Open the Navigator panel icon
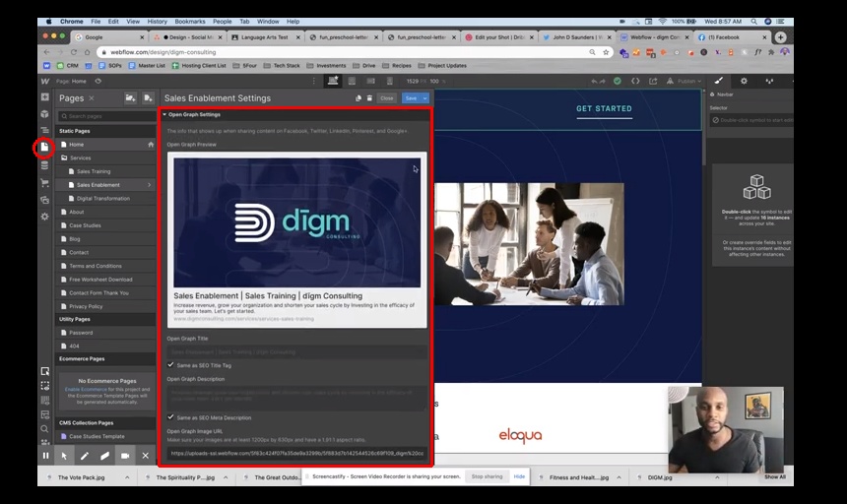This screenshot has width=847, height=504. click(x=45, y=130)
